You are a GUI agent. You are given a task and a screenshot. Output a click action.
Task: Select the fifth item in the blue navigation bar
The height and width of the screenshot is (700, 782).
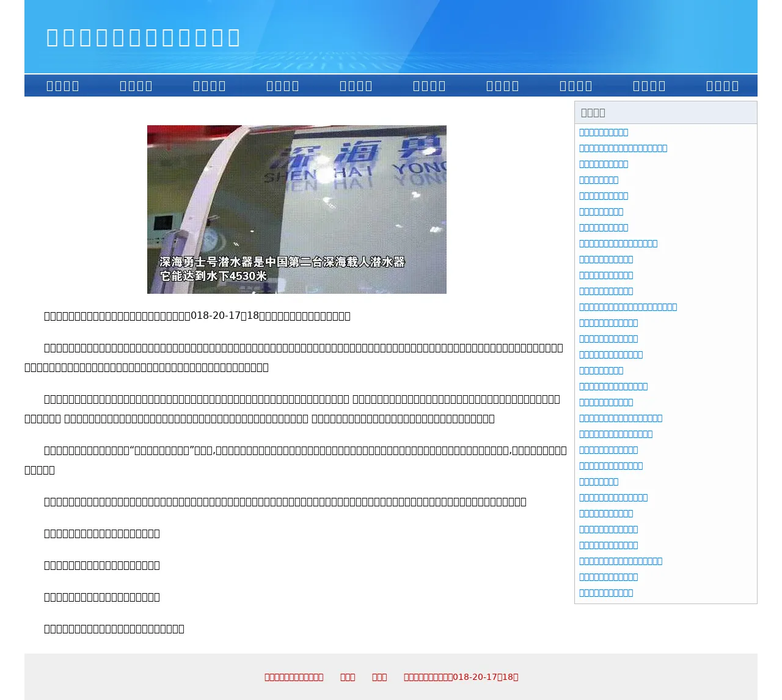click(356, 86)
